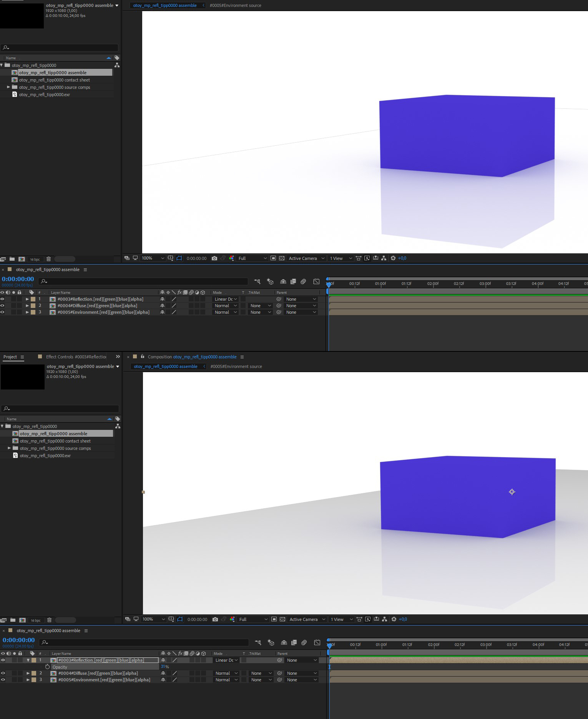Screen dimensions: 588x719
Task: Open the Full resolution dropdown in bottom viewer
Action: (x=253, y=619)
